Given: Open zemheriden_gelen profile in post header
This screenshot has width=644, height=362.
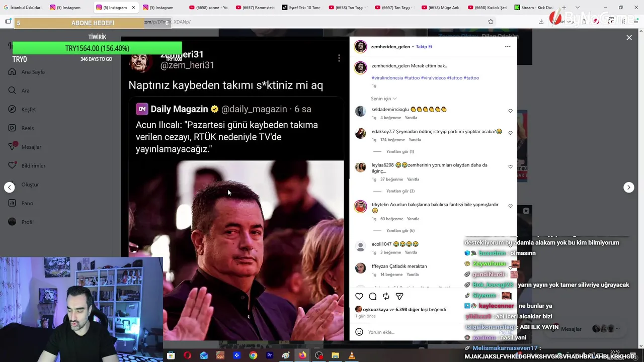Looking at the screenshot, I should (390, 47).
